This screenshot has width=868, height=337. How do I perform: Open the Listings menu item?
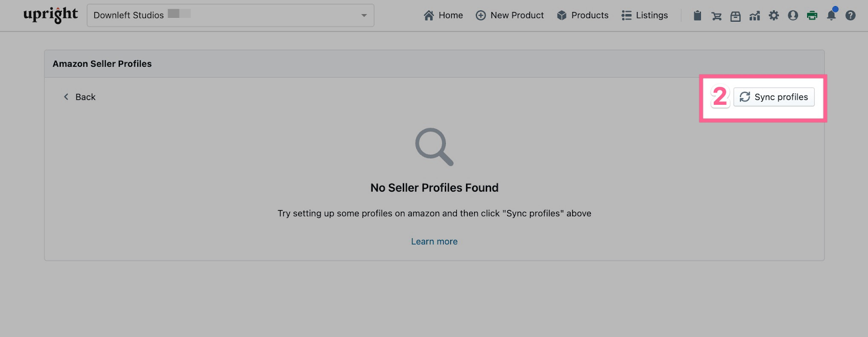pyautogui.click(x=644, y=15)
